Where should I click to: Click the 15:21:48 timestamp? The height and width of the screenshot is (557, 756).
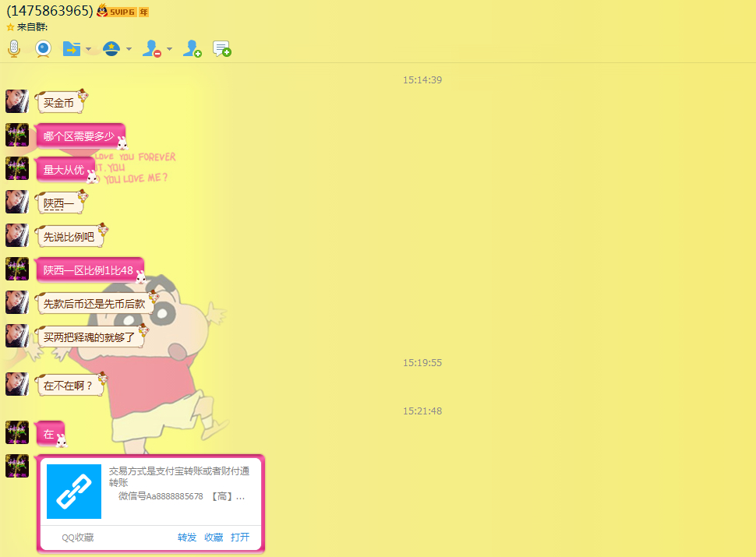click(422, 411)
